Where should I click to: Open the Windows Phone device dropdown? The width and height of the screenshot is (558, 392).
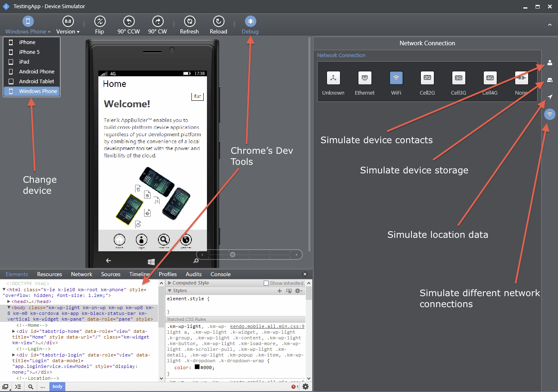[x=28, y=25]
